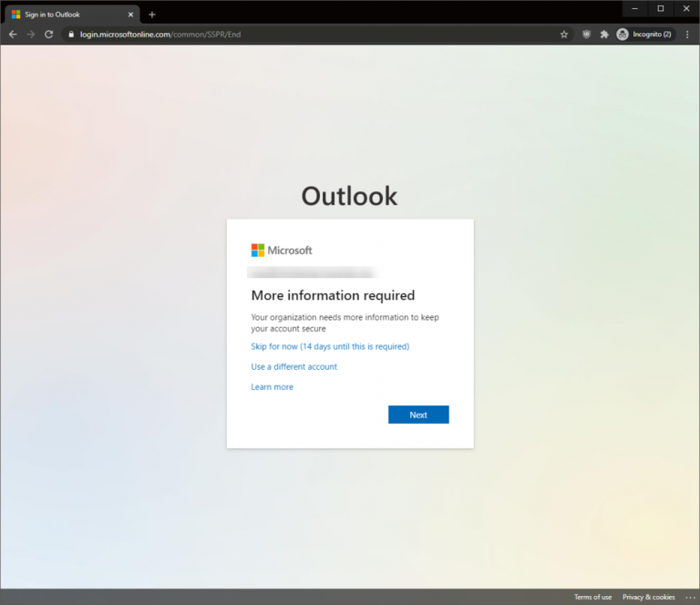Open the shield extension icon
The height and width of the screenshot is (605, 700).
[x=586, y=35]
